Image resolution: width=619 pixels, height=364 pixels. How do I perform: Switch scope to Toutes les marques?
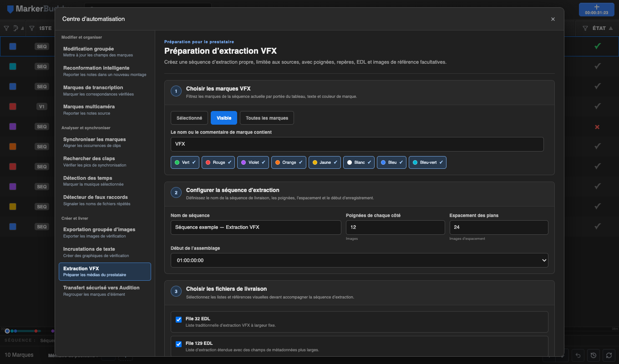[x=267, y=118]
